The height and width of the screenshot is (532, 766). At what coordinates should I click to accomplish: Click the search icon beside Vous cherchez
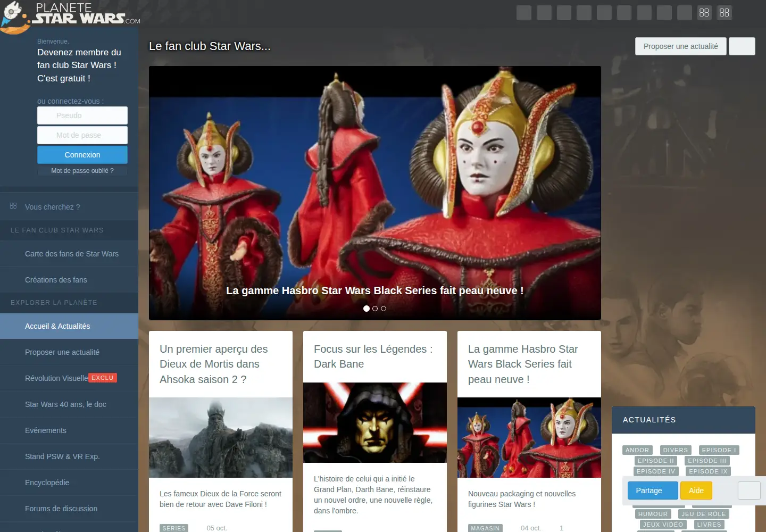click(13, 206)
